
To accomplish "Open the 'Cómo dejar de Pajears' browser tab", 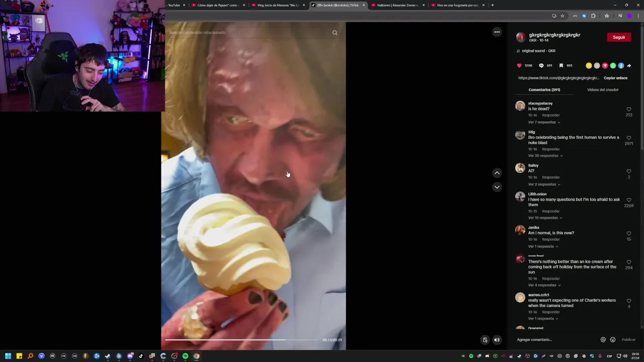I will point(219,5).
